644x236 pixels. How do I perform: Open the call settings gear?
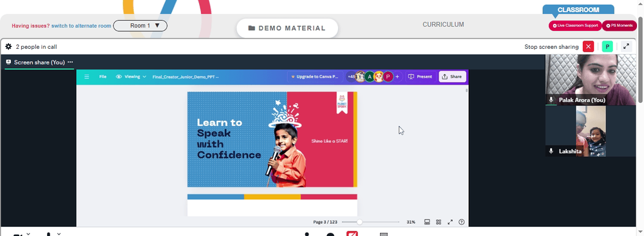(x=8, y=47)
